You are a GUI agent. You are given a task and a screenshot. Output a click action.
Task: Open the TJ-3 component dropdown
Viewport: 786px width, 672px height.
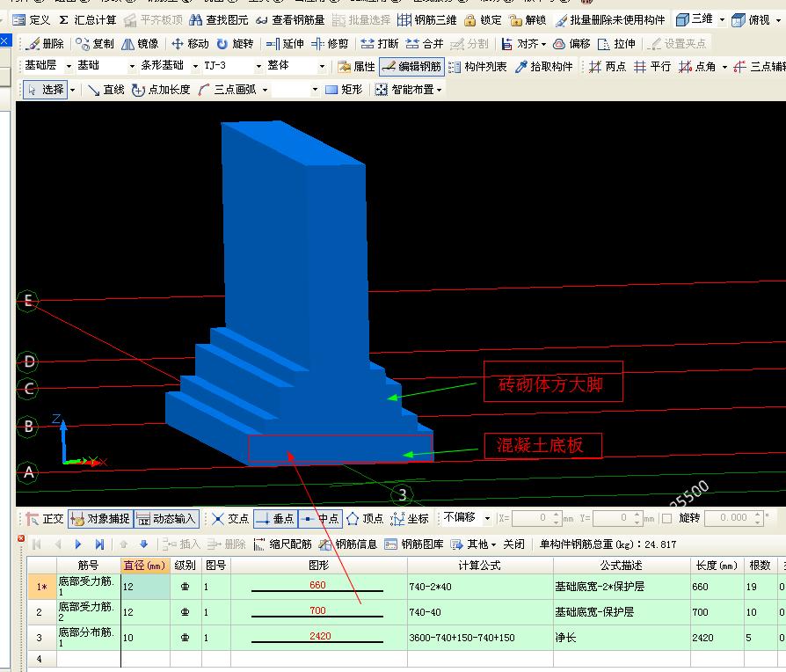pyautogui.click(x=258, y=66)
